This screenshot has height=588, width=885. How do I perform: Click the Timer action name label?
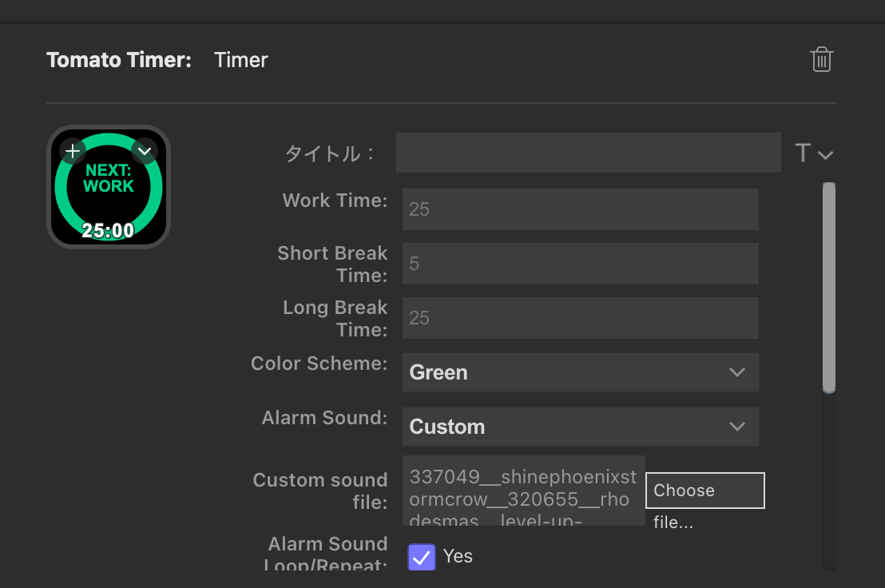click(241, 60)
